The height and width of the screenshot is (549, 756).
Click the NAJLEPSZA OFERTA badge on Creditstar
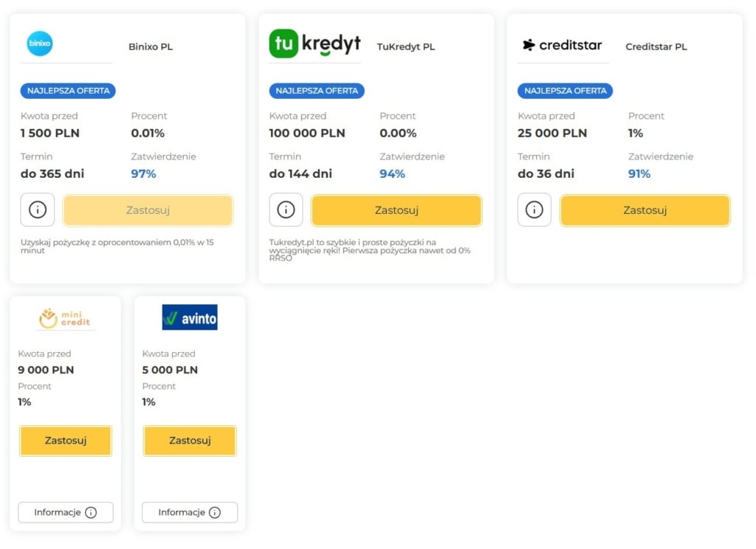(x=565, y=91)
